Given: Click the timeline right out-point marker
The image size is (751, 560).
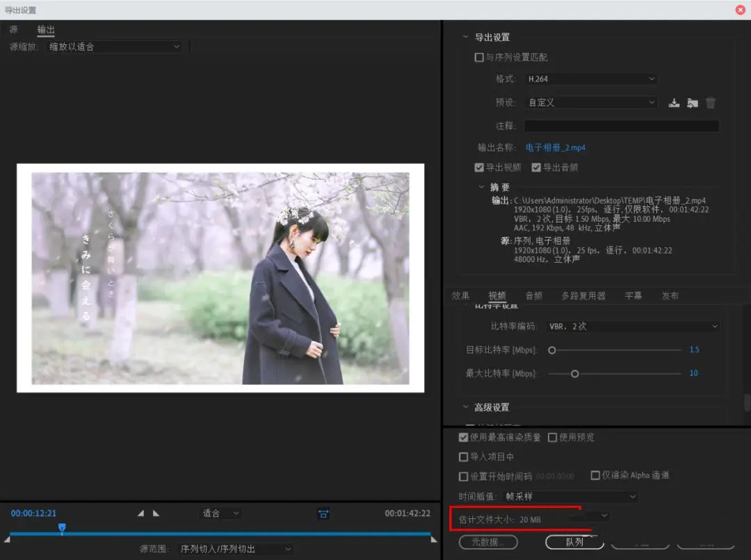Looking at the screenshot, I should (x=434, y=539).
